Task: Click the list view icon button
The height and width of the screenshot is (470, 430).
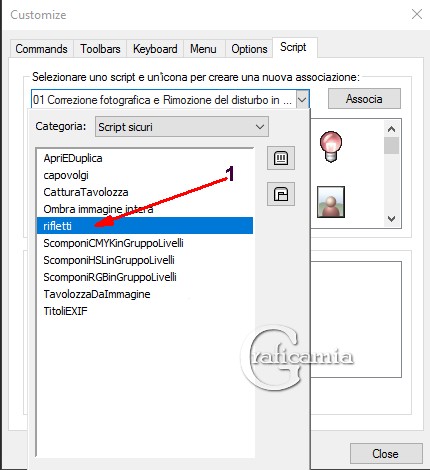Action: 281,158
